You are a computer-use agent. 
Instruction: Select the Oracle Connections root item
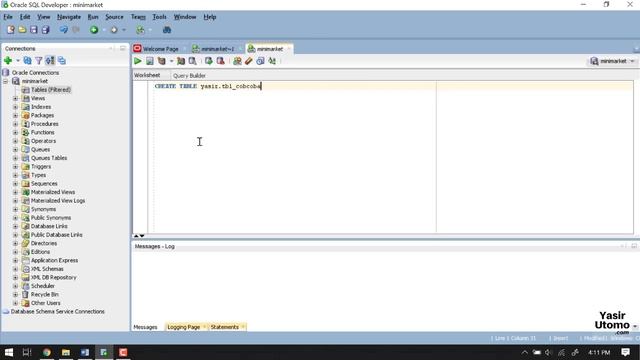[x=35, y=73]
